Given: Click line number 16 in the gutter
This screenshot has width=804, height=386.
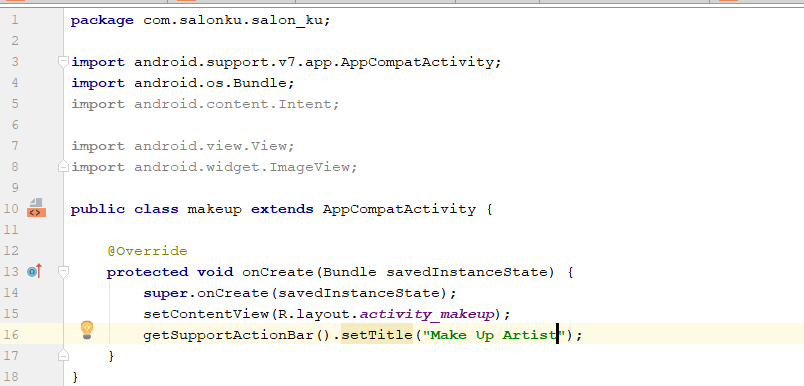Looking at the screenshot, I should 11,335.
